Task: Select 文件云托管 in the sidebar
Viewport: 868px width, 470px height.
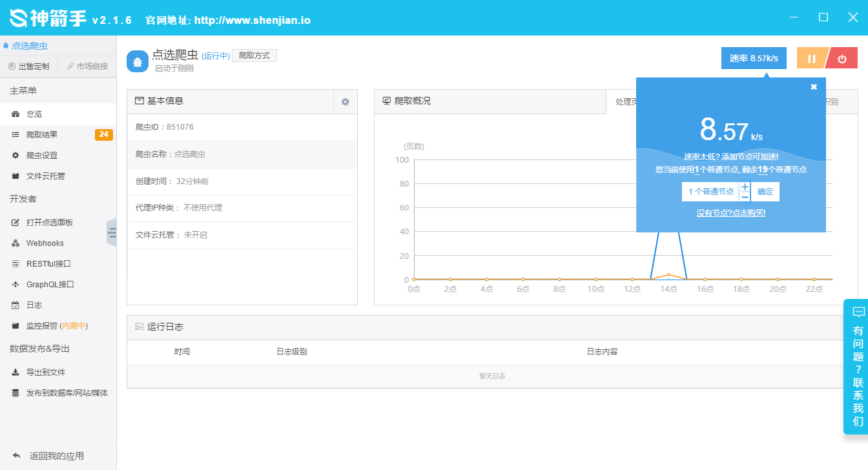Action: (45, 176)
